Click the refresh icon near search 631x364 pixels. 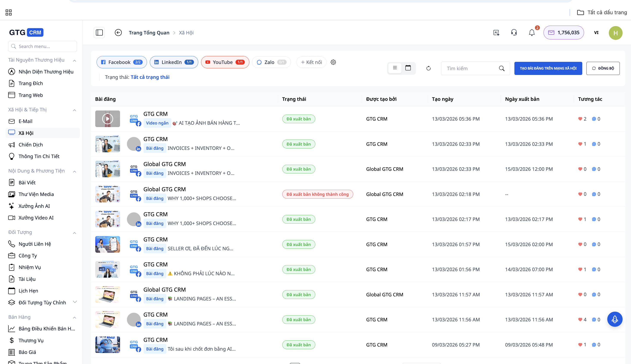428,68
